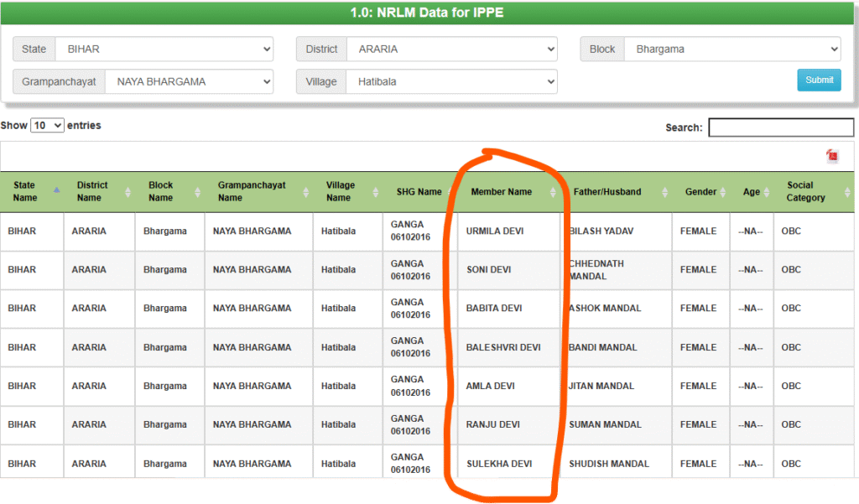This screenshot has height=504, width=859.
Task: Sort by Block Name column arrows
Action: 198,192
